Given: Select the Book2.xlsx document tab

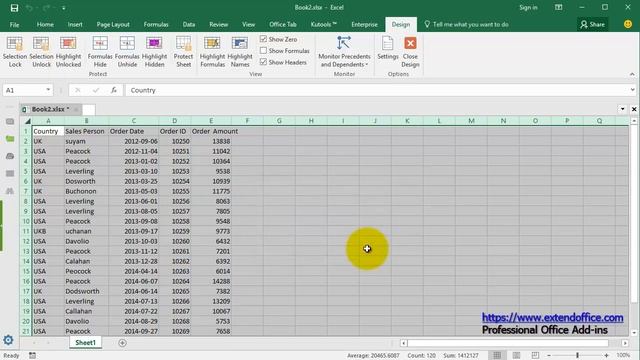Looking at the screenshot, I should pos(51,109).
